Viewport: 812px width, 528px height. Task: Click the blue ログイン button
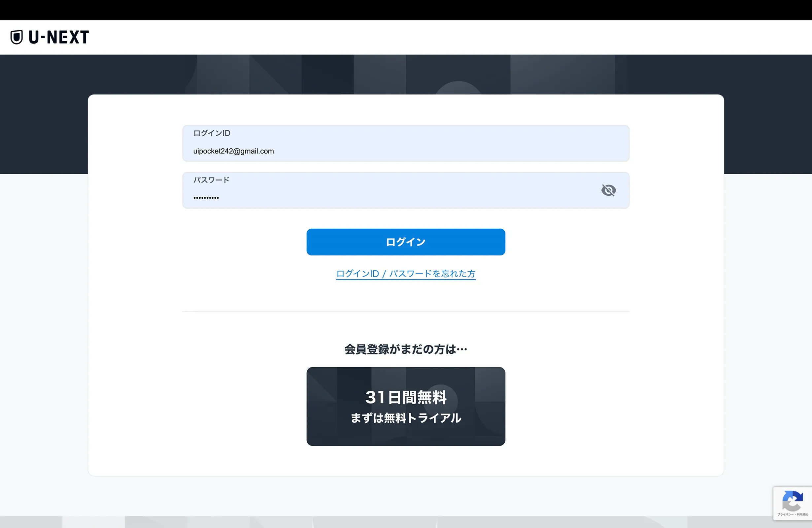point(406,242)
